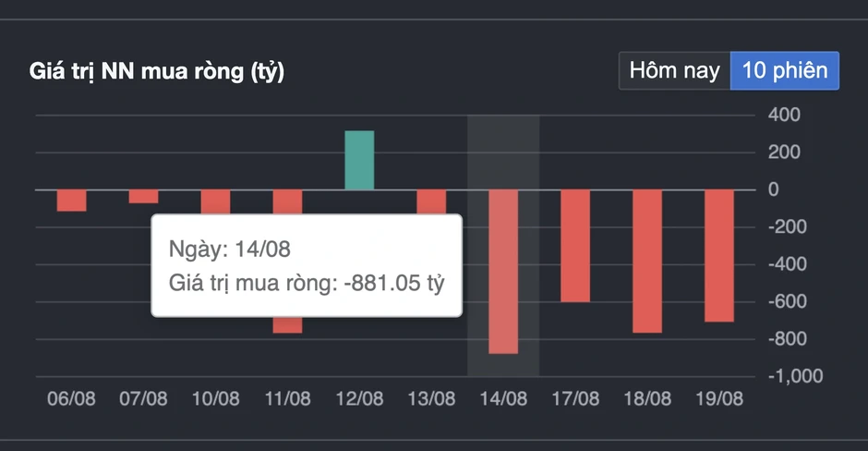Click the 14/08 axis date label

(x=503, y=399)
